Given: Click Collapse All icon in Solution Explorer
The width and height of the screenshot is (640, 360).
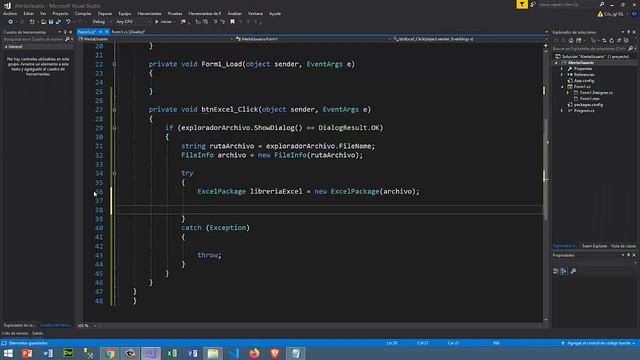Looking at the screenshot, I should (x=619, y=40).
